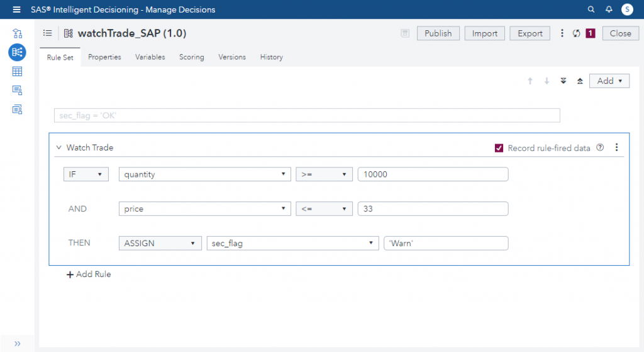Viewport: 644px width, 352px height.
Task: Toggle Record rule-fired data checkbox
Action: [499, 148]
